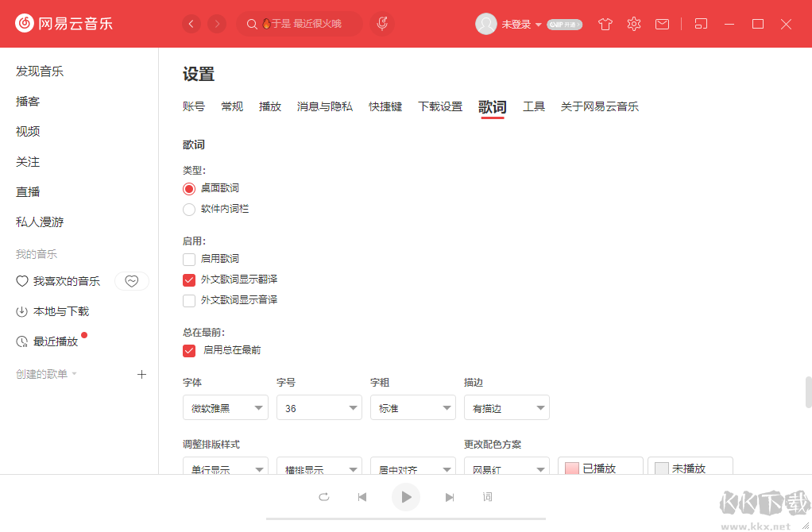The height and width of the screenshot is (532, 812).
Task: Uncheck 外文歌词显示翻译
Action: pyautogui.click(x=188, y=279)
